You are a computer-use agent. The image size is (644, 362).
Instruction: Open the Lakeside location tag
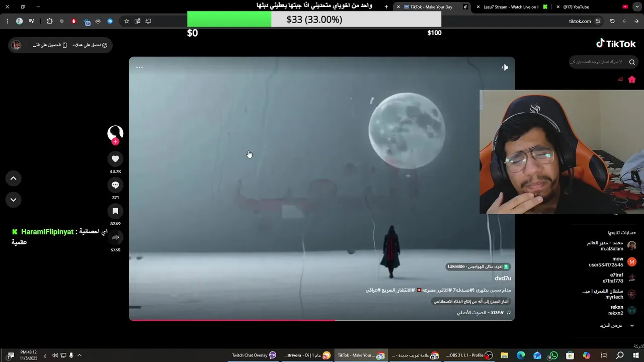click(478, 266)
